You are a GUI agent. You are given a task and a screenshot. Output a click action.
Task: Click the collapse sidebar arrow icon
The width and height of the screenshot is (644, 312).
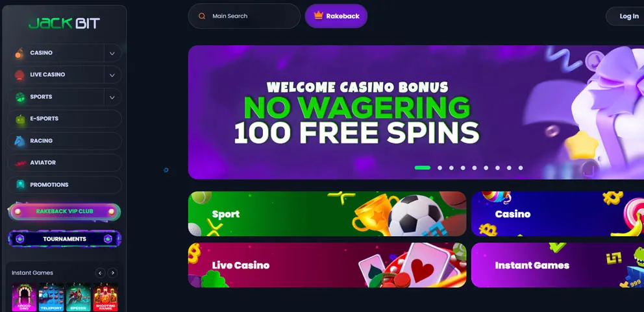pyautogui.click(x=166, y=170)
